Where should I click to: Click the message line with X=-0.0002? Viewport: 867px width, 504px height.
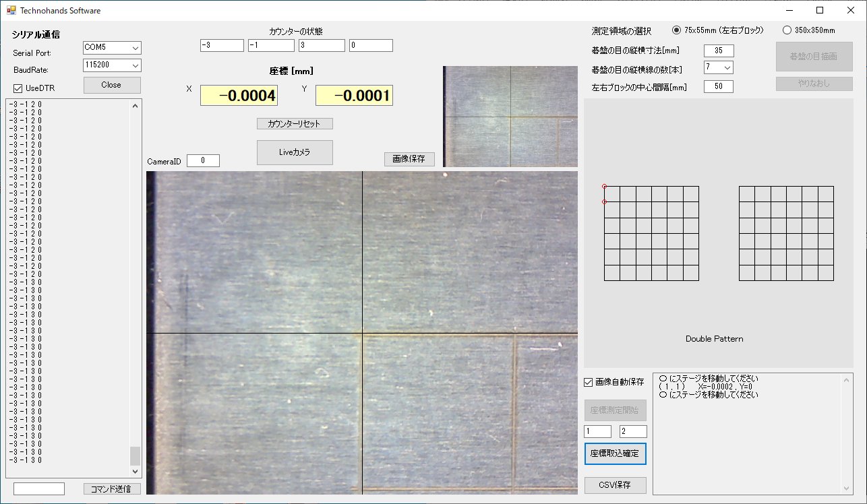coord(705,387)
